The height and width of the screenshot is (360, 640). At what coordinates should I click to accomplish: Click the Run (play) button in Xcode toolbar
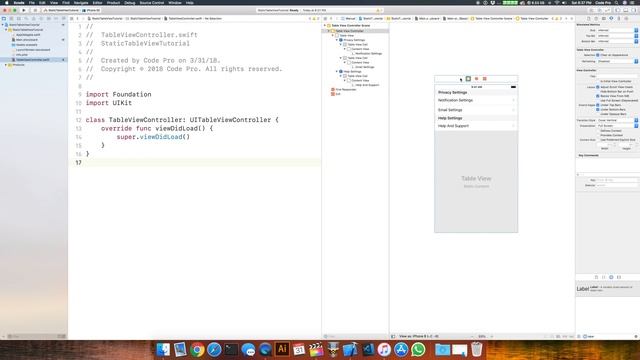24,10
